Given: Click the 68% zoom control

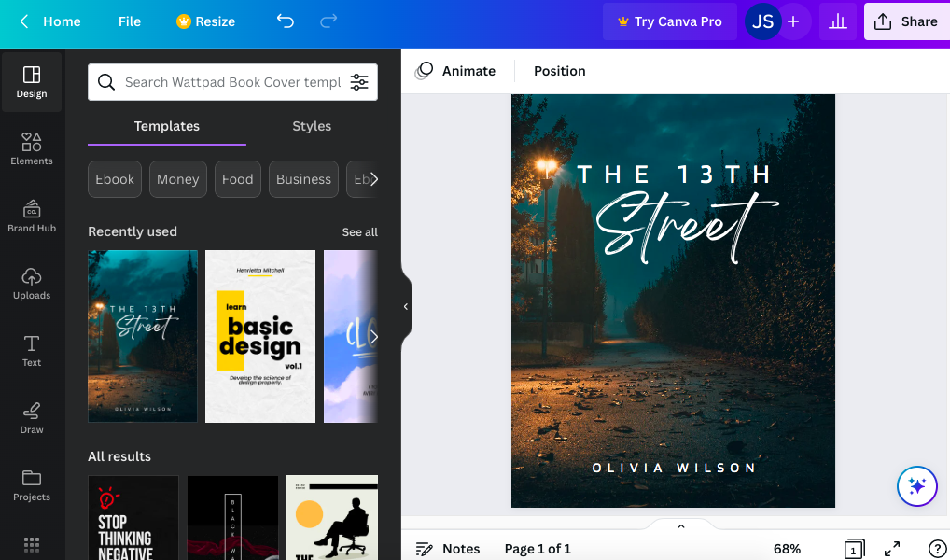Looking at the screenshot, I should [x=787, y=549].
